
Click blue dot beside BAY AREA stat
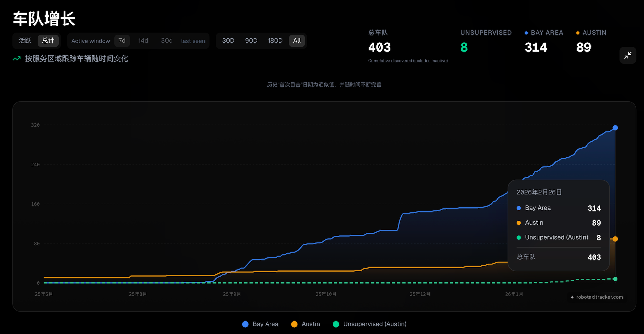[x=526, y=33]
